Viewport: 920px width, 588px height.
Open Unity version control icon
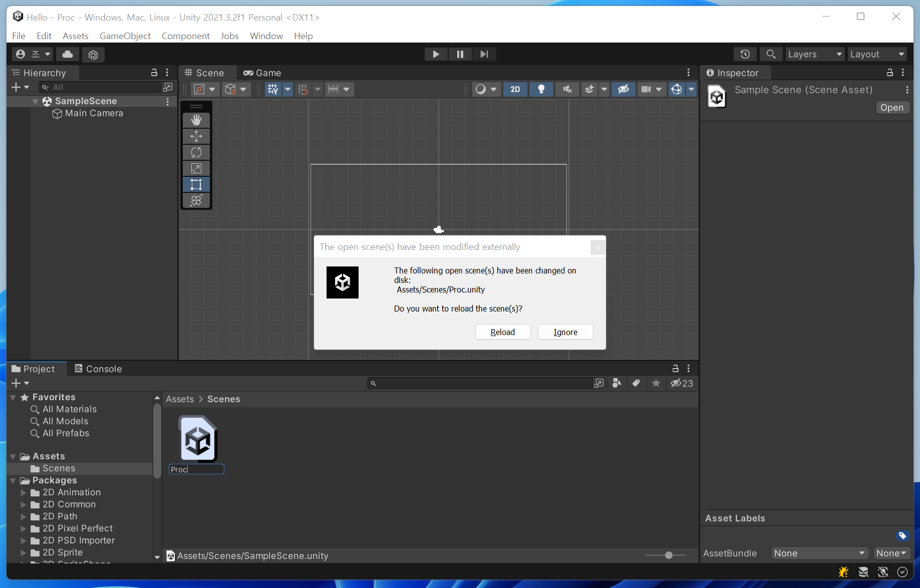(x=93, y=54)
